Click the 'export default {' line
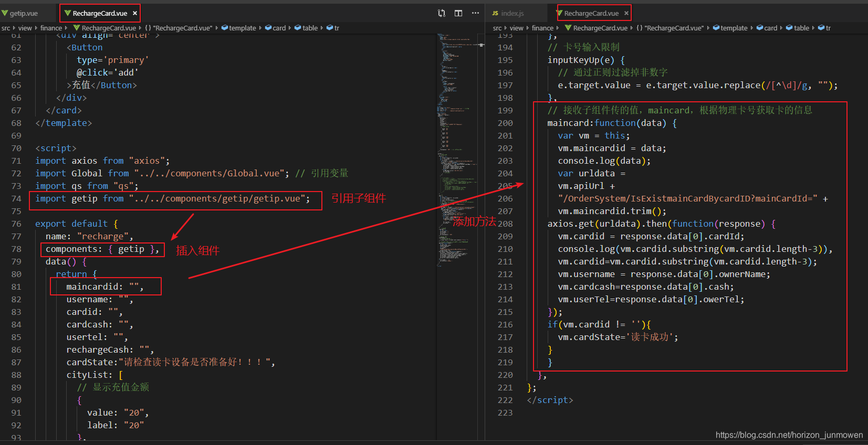This screenshot has height=445, width=868. pyautogui.click(x=77, y=224)
